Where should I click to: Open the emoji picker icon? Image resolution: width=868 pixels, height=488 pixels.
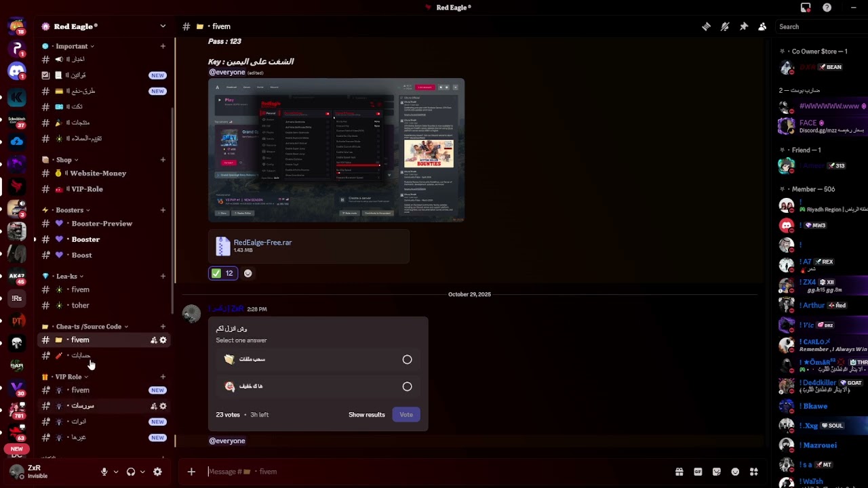pos(735,472)
